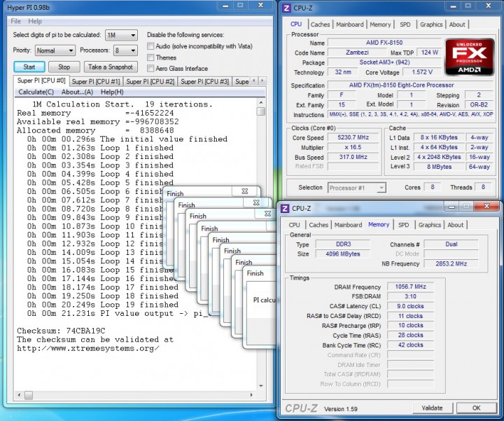Click the Validate button in CPU-Z
The height and width of the screenshot is (421, 504).
[432, 408]
